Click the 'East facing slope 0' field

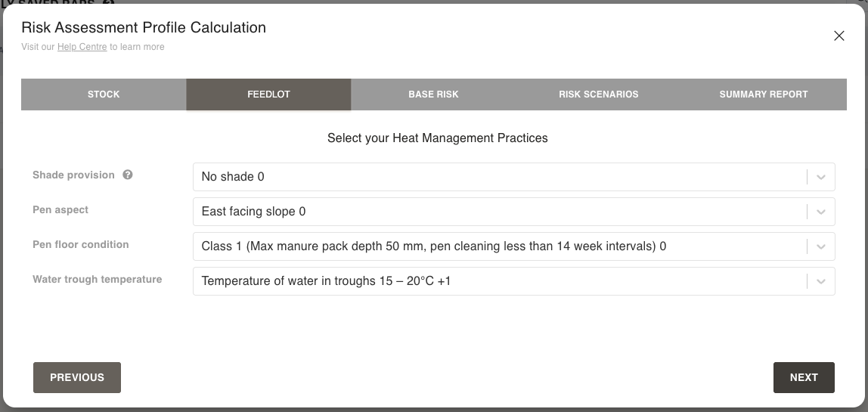pyautogui.click(x=499, y=212)
